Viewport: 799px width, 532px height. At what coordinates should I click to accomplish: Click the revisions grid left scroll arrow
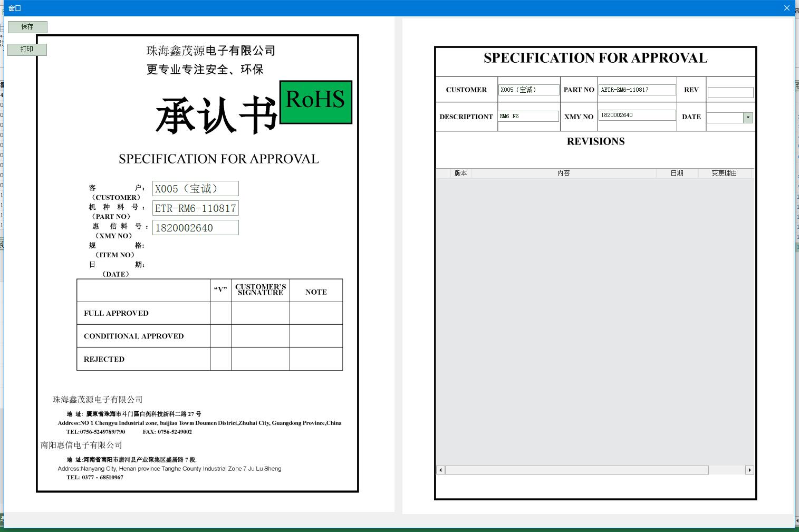point(441,470)
